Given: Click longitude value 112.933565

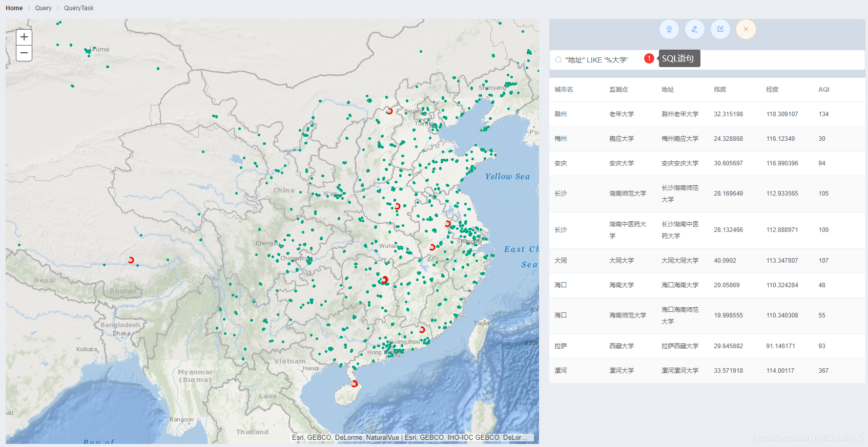Looking at the screenshot, I should 782,194.
